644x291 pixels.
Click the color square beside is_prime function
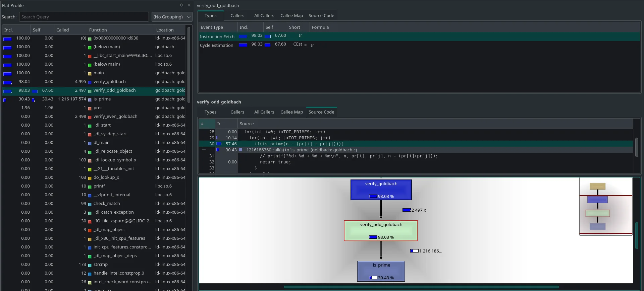point(90,99)
